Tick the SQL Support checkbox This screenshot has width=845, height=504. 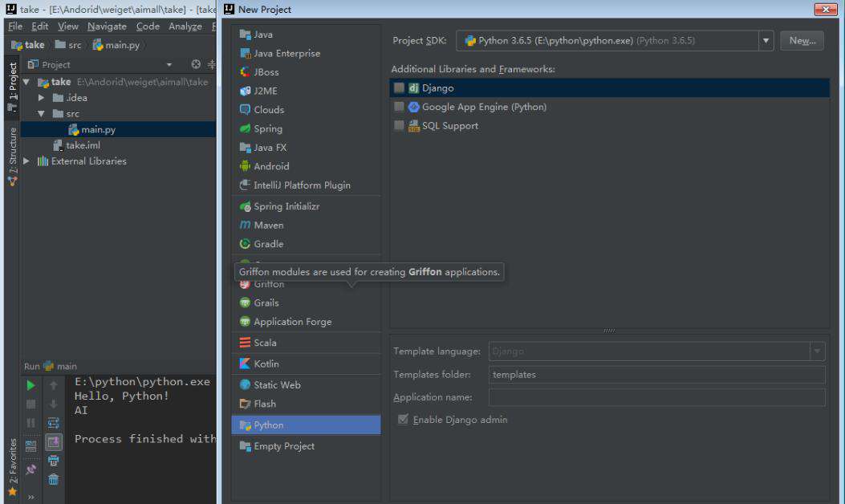(x=399, y=125)
